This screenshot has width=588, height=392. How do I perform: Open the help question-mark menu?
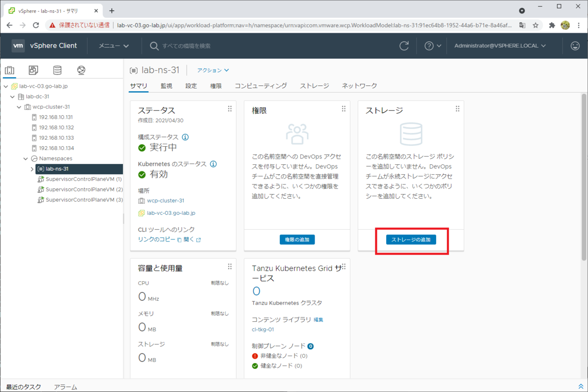point(433,46)
